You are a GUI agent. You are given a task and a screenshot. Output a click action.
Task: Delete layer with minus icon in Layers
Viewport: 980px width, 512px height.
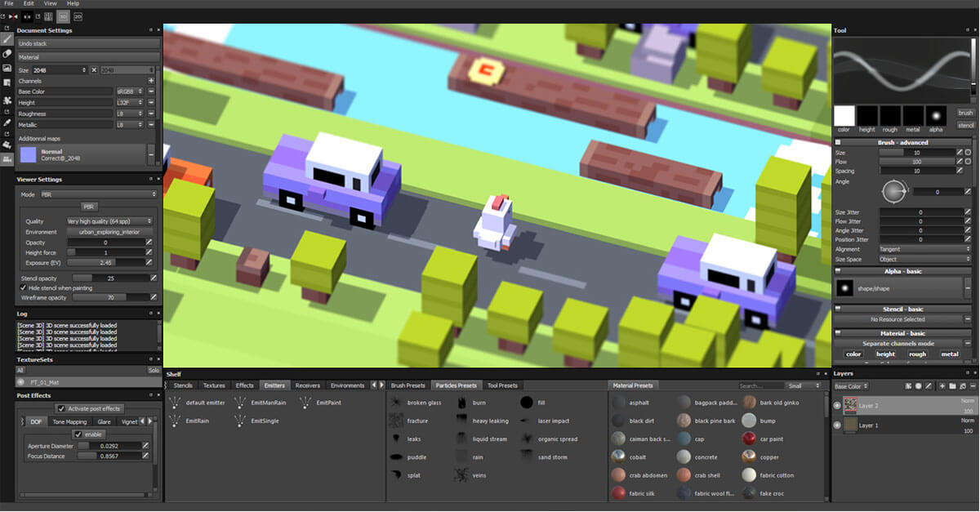point(972,385)
